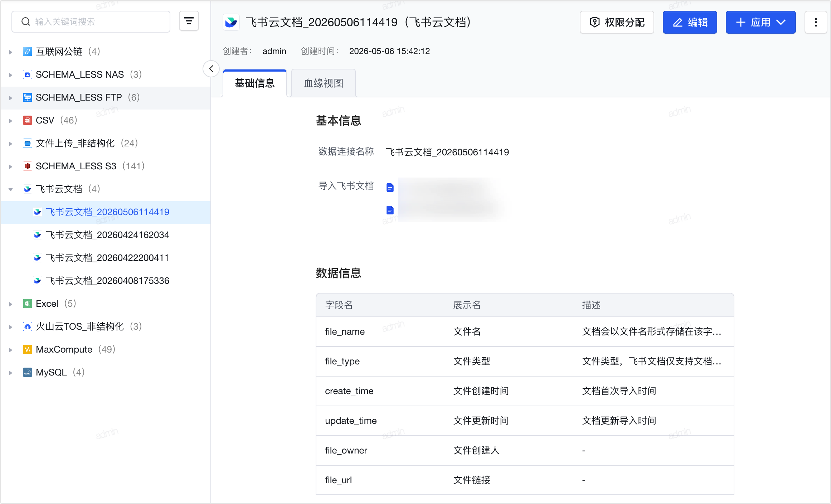The width and height of the screenshot is (831, 504).
Task: Click the 文件创建人 display name cell
Action: tap(476, 450)
